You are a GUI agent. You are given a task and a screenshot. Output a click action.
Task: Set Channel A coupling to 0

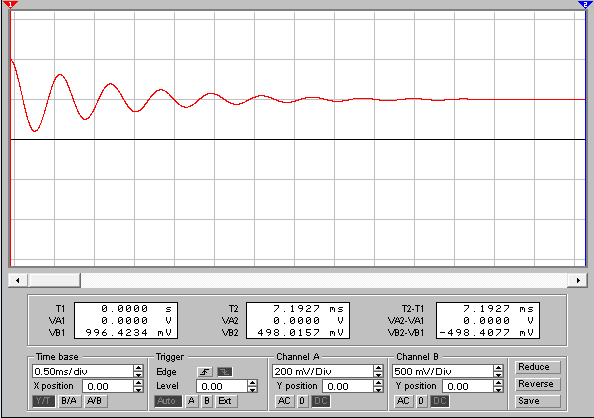[302, 401]
